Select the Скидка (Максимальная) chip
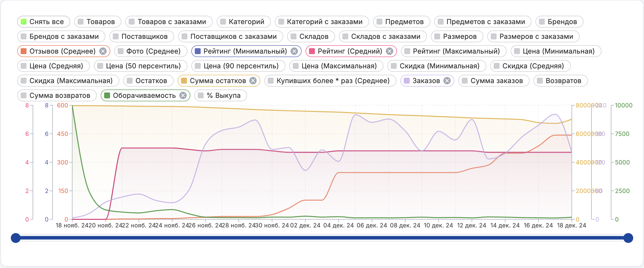Viewport: 644px width, 268px height. point(68,81)
